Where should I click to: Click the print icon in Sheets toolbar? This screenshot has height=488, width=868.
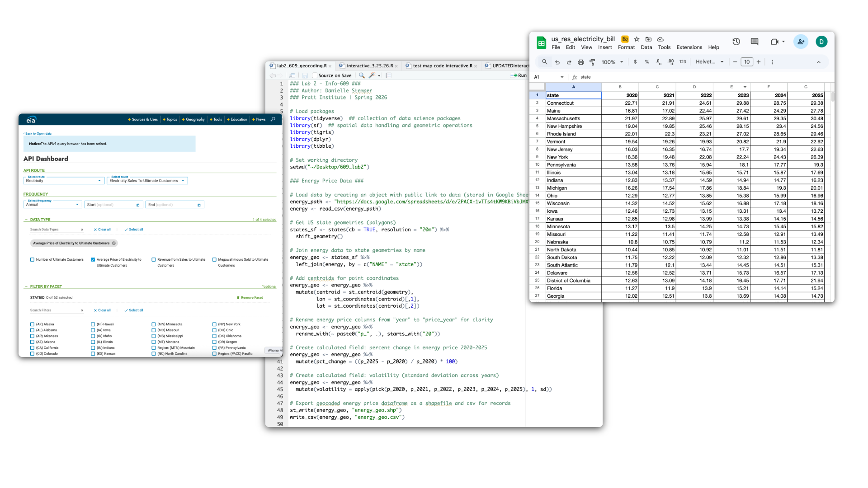tap(580, 62)
